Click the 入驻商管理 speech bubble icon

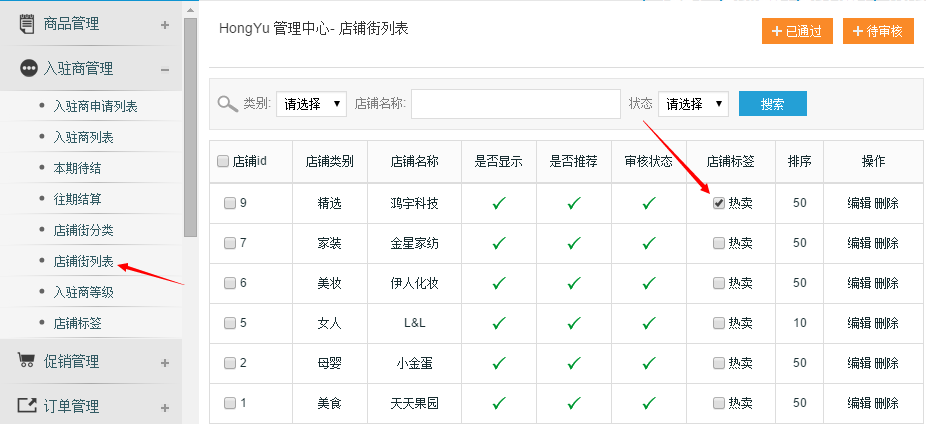pos(28,69)
